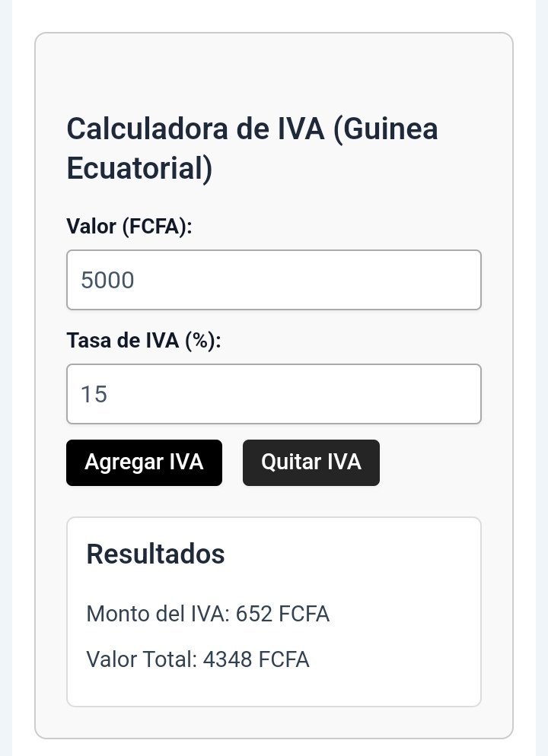Focus the Valor (FCFA) input field

274,280
